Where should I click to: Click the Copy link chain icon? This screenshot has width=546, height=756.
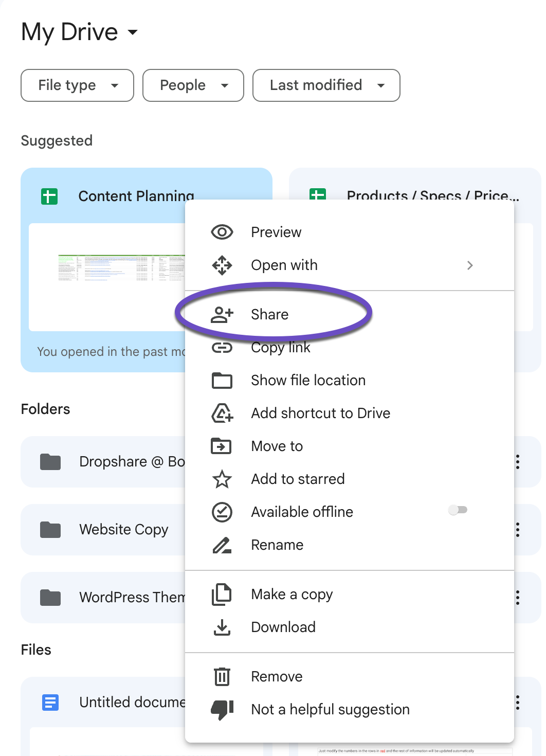221,347
